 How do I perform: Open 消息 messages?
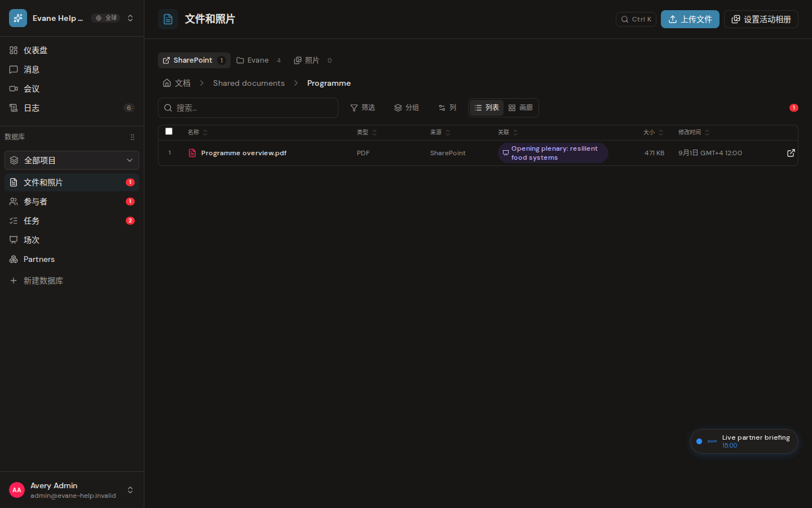click(x=72, y=69)
